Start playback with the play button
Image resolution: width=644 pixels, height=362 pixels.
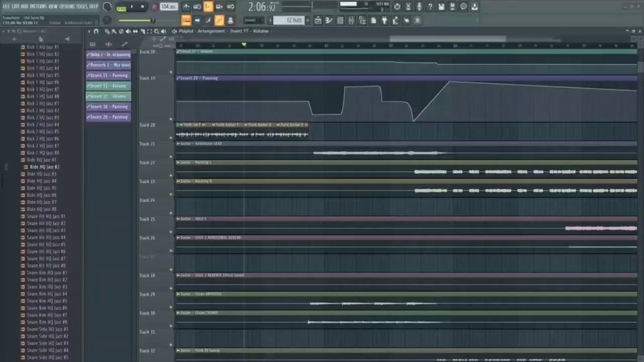coord(132,6)
